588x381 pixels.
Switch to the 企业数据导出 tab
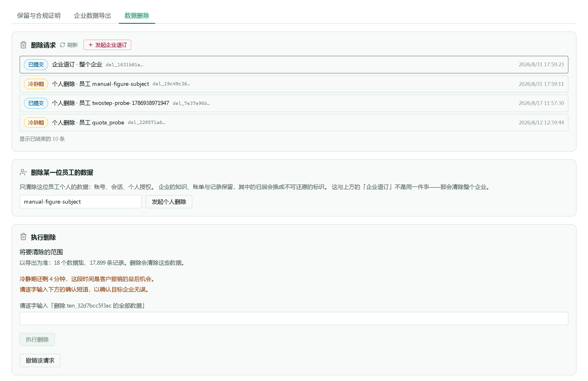click(92, 15)
